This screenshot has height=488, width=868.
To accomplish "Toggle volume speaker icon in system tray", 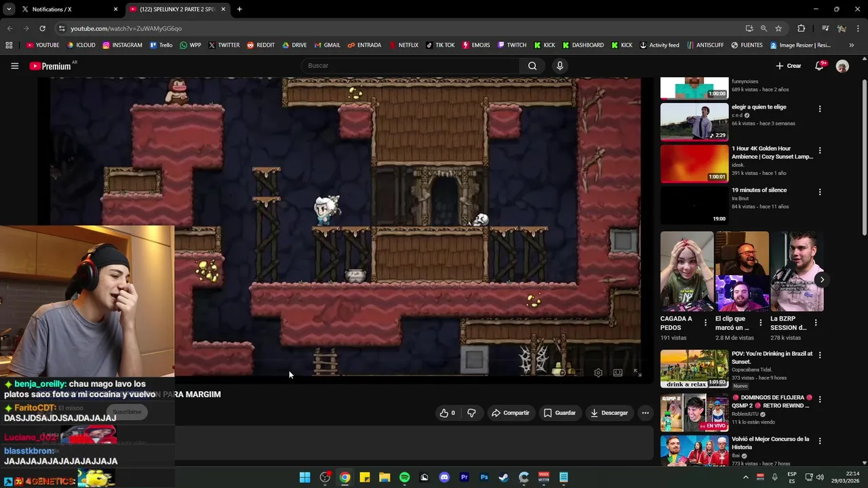I will click(x=820, y=477).
